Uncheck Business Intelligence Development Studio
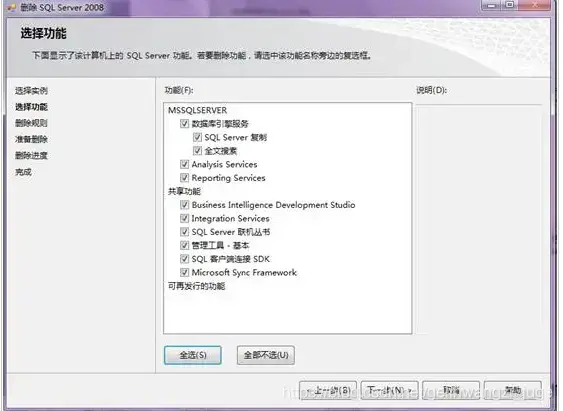The image size is (563, 411). [x=184, y=205]
